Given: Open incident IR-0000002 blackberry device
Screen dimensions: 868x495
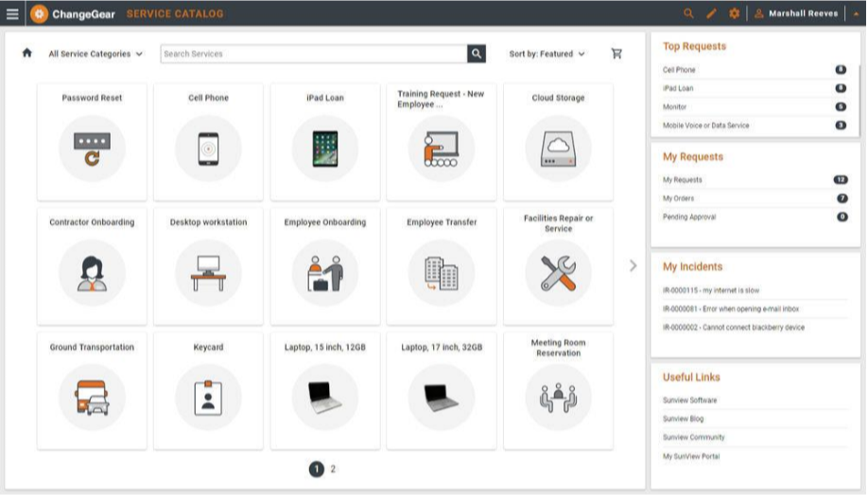Looking at the screenshot, I should [x=734, y=327].
